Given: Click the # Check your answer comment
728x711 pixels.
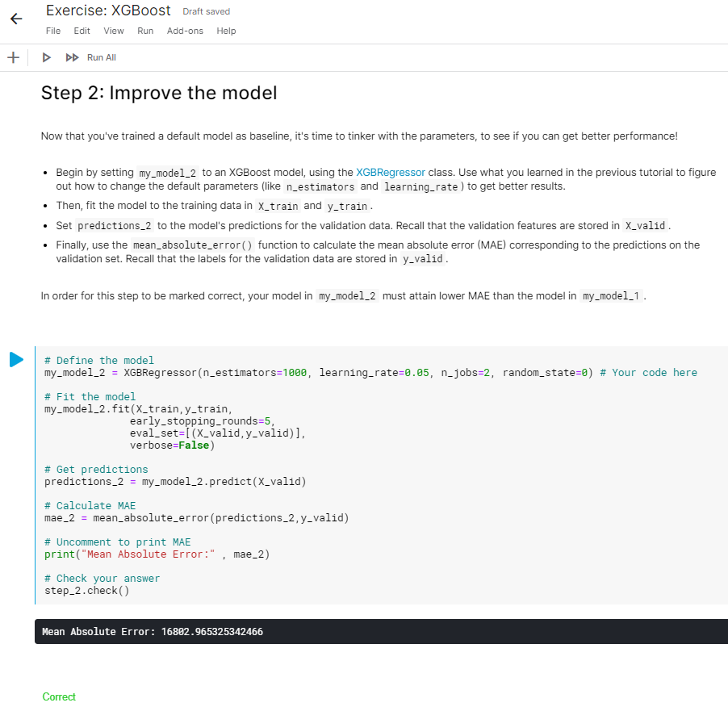Looking at the screenshot, I should tap(103, 579).
